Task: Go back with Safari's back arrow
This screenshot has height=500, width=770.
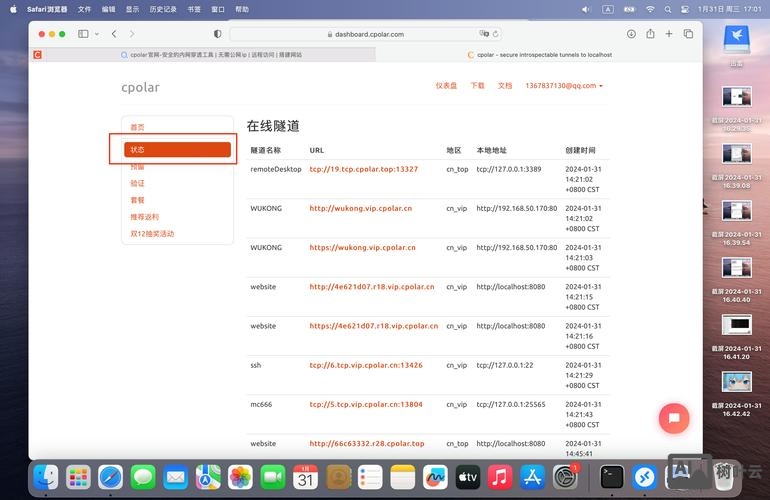Action: (x=114, y=34)
